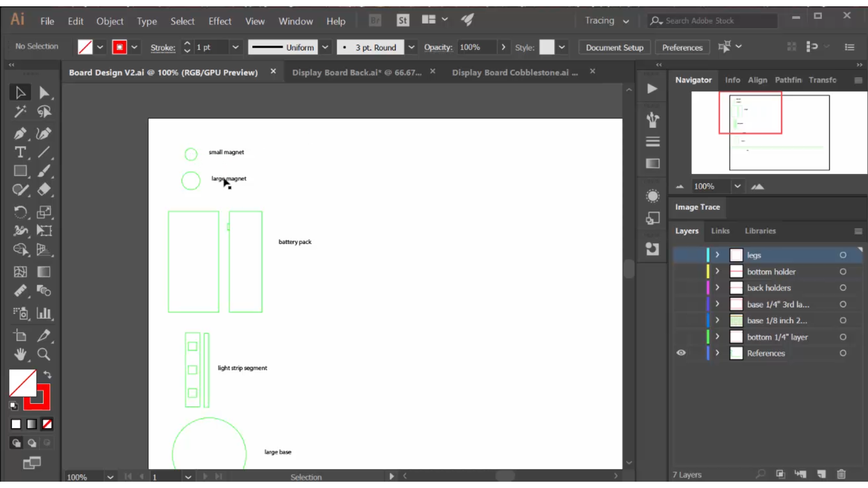This screenshot has width=868, height=488.
Task: Show the legs layer visibility
Action: pyautogui.click(x=681, y=255)
